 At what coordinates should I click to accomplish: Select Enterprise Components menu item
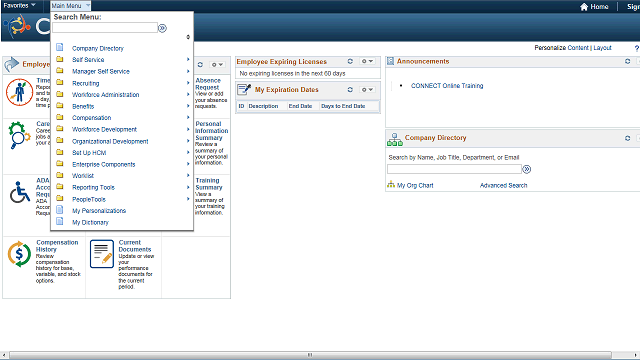(x=104, y=164)
